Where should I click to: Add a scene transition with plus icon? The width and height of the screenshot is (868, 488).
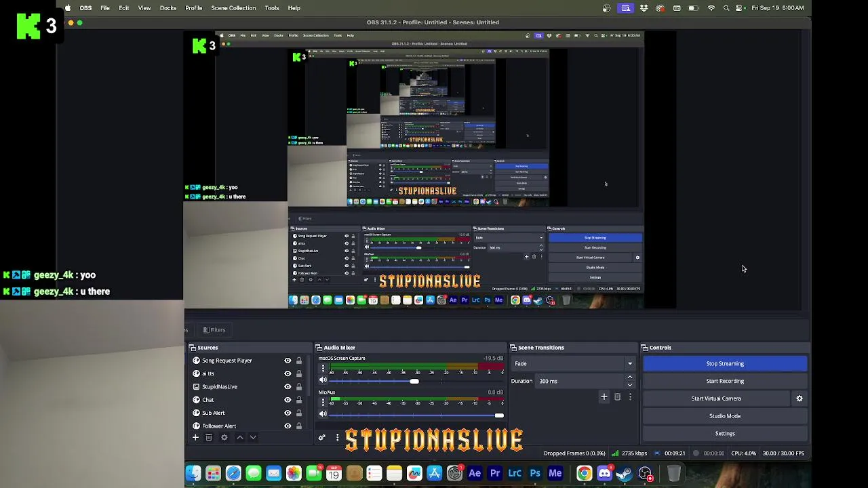point(604,397)
